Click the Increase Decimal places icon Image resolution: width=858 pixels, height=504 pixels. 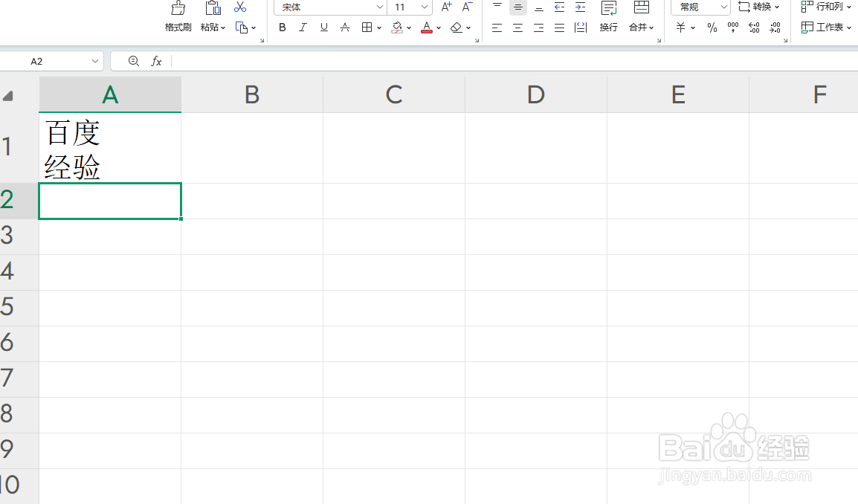pos(754,28)
